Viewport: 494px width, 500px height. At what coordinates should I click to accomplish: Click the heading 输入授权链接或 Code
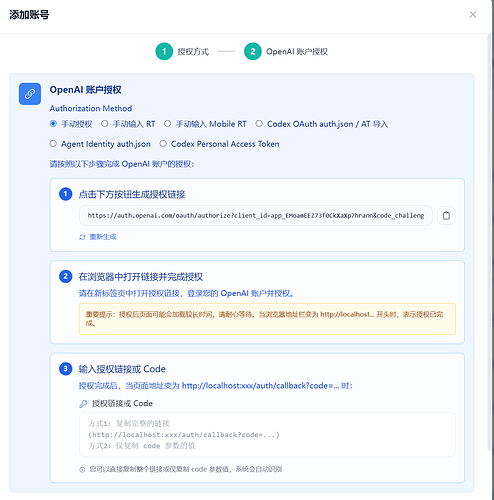point(122,369)
